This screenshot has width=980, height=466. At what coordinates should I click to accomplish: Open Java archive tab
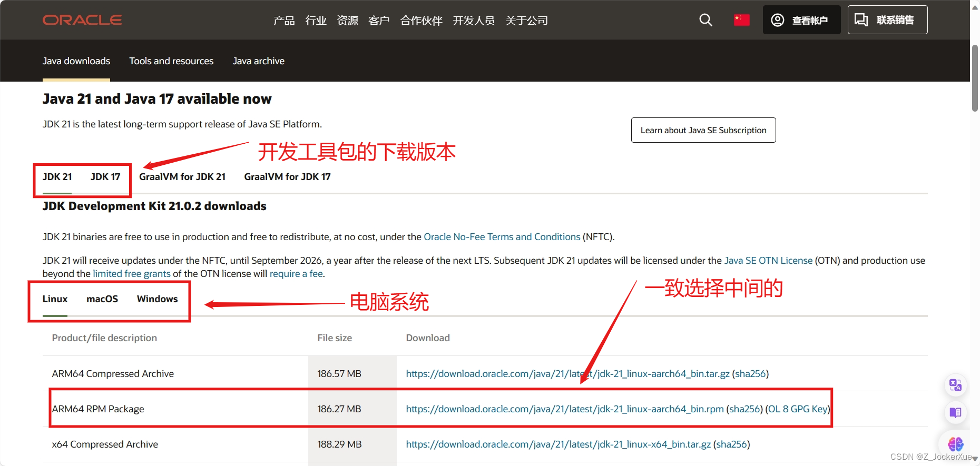tap(258, 61)
